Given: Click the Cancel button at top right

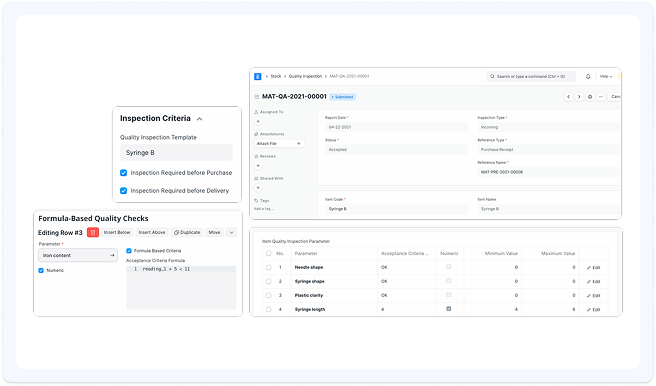Looking at the screenshot, I should coord(614,97).
